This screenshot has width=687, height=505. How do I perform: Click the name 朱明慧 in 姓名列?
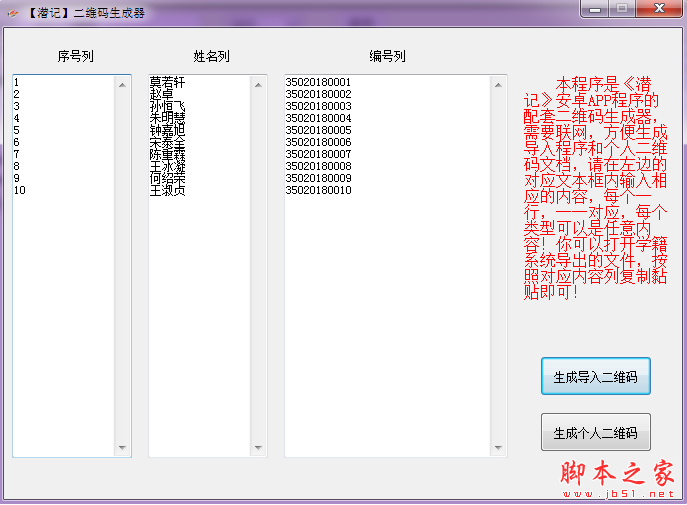167,118
